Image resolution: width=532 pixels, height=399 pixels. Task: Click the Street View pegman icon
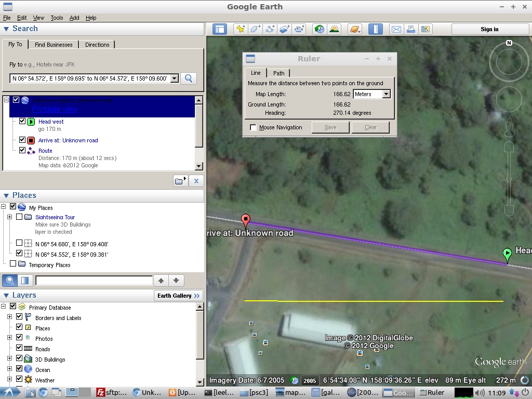tap(509, 128)
